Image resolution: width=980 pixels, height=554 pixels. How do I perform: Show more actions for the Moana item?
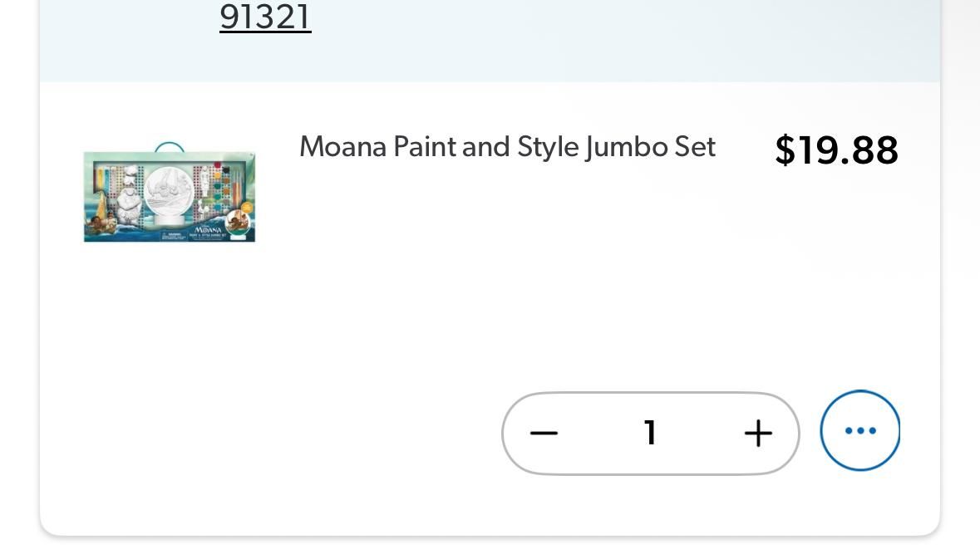pos(859,430)
